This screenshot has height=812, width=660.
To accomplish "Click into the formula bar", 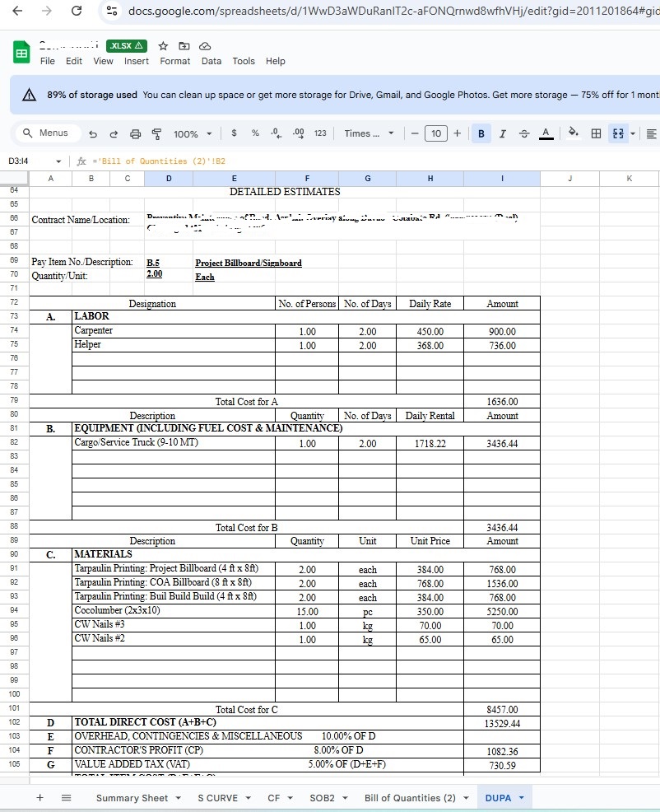I will pyautogui.click(x=373, y=161).
